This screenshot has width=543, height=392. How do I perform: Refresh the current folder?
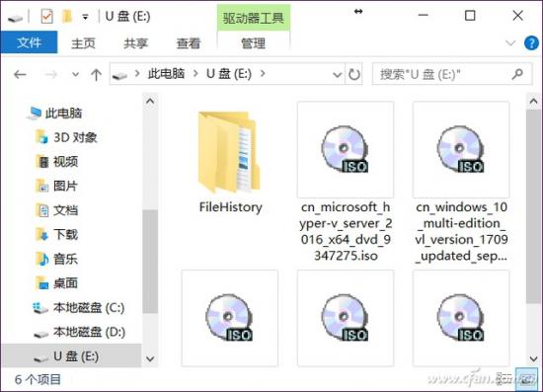(353, 74)
